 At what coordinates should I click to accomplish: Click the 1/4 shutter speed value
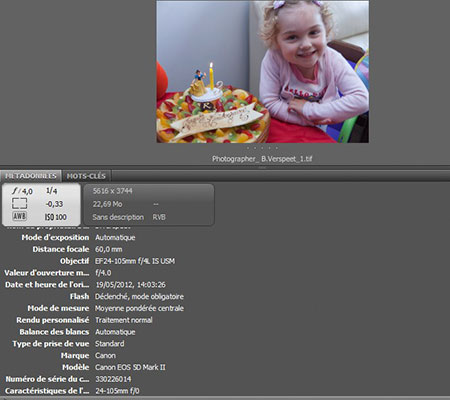click(52, 191)
